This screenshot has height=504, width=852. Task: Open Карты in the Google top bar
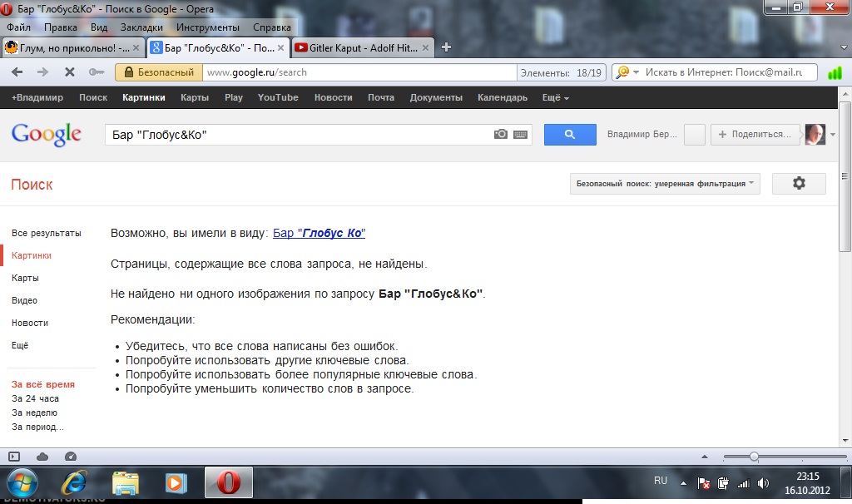click(x=195, y=98)
